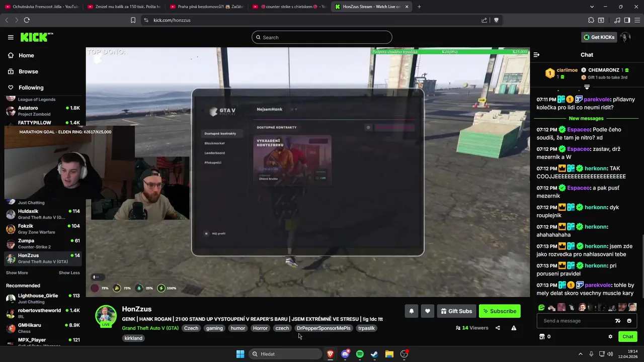This screenshot has height=362, width=644.
Task: Select the DrPepperSponsorMePls tag
Action: point(324,328)
